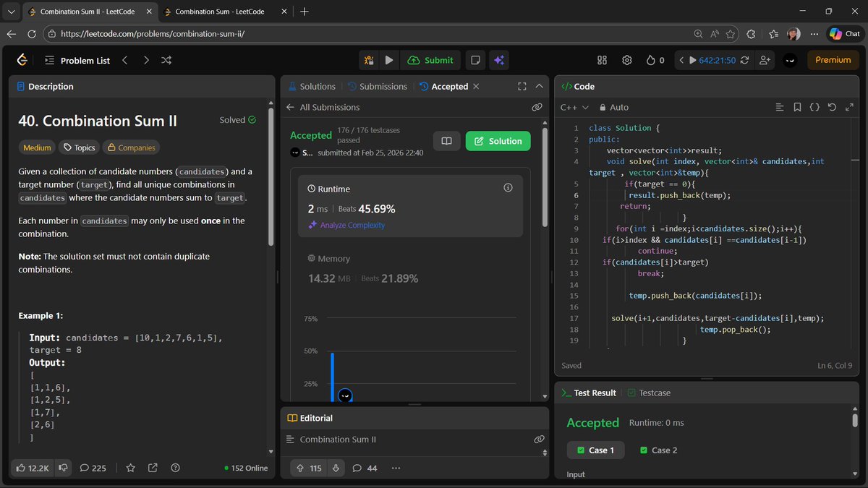
Task: Go to next problem arrow
Action: tap(146, 60)
